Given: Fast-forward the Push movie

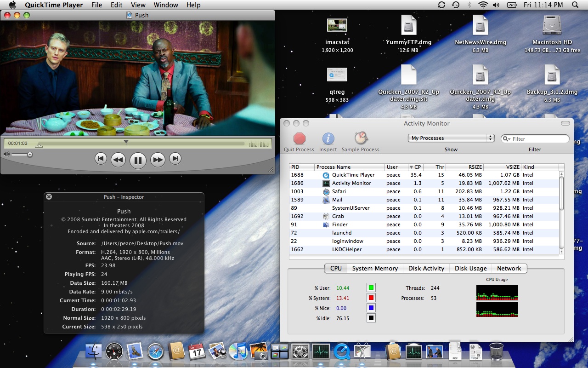Looking at the screenshot, I should [158, 160].
